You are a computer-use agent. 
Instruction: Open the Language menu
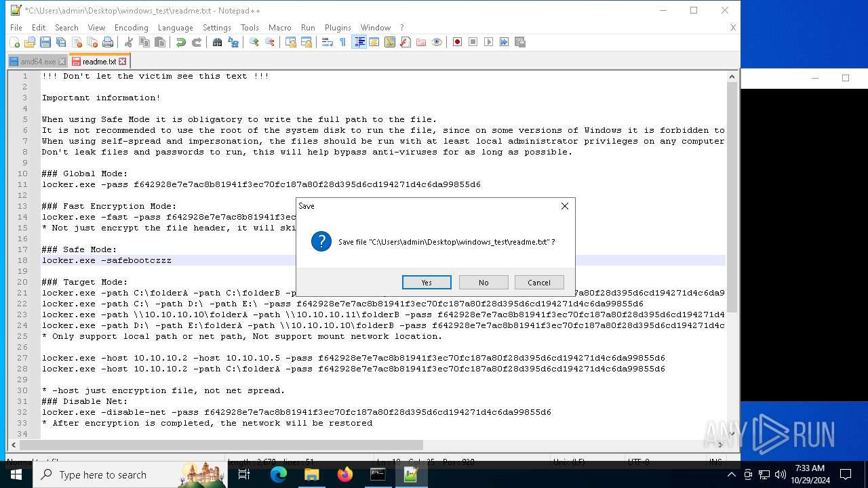[175, 28]
